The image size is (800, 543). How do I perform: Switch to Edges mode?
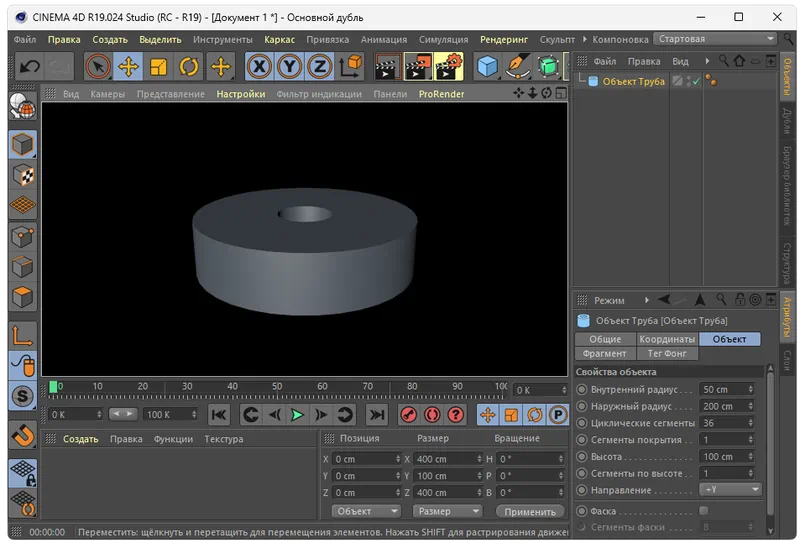pyautogui.click(x=22, y=267)
